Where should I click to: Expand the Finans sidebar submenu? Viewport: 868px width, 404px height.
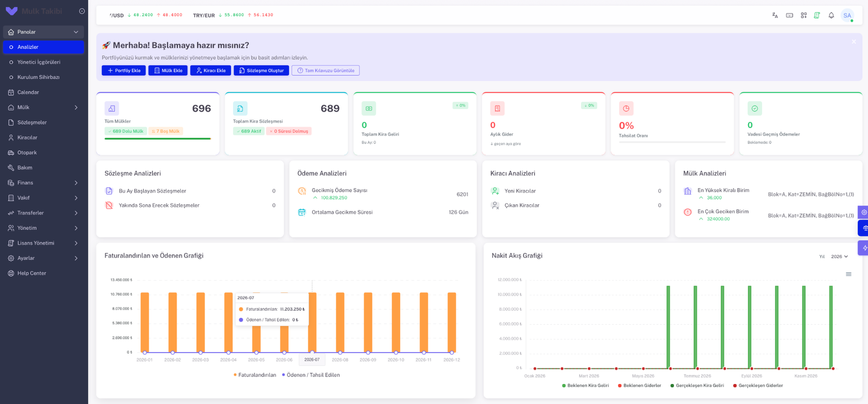point(43,183)
